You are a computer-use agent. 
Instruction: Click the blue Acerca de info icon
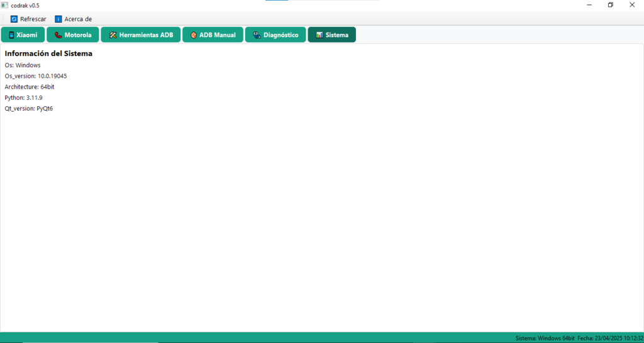tap(58, 19)
